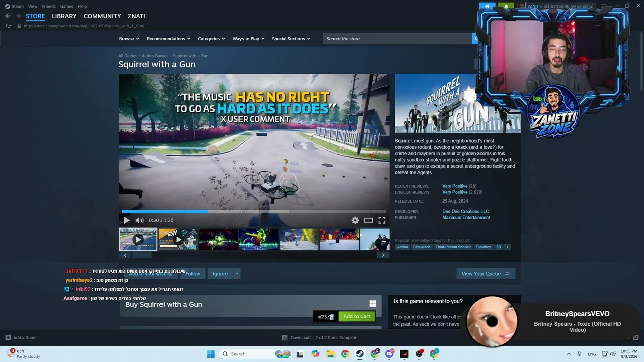The image size is (644, 362).
Task: Click the Steam taskbar icon
Action: point(360,354)
